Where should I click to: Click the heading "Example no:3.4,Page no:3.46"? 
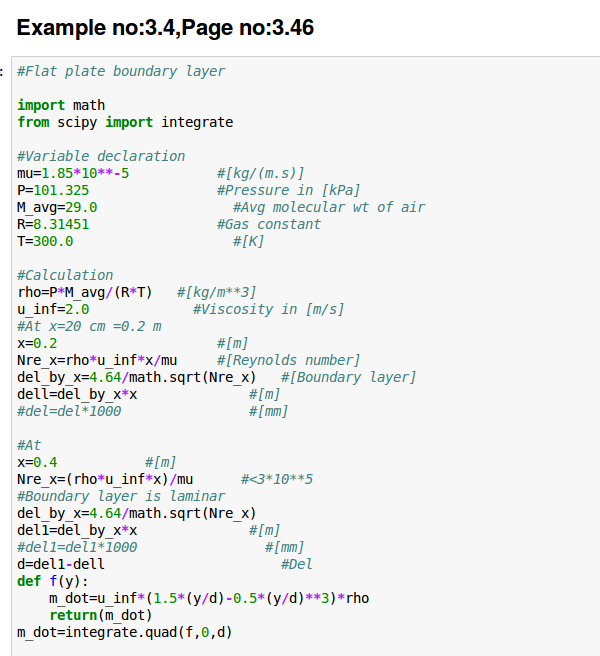pyautogui.click(x=166, y=28)
